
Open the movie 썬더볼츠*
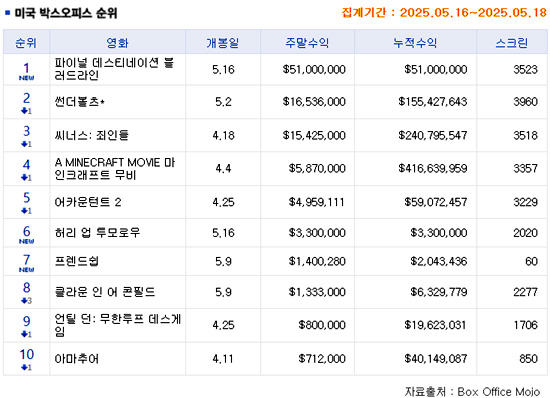(80, 102)
